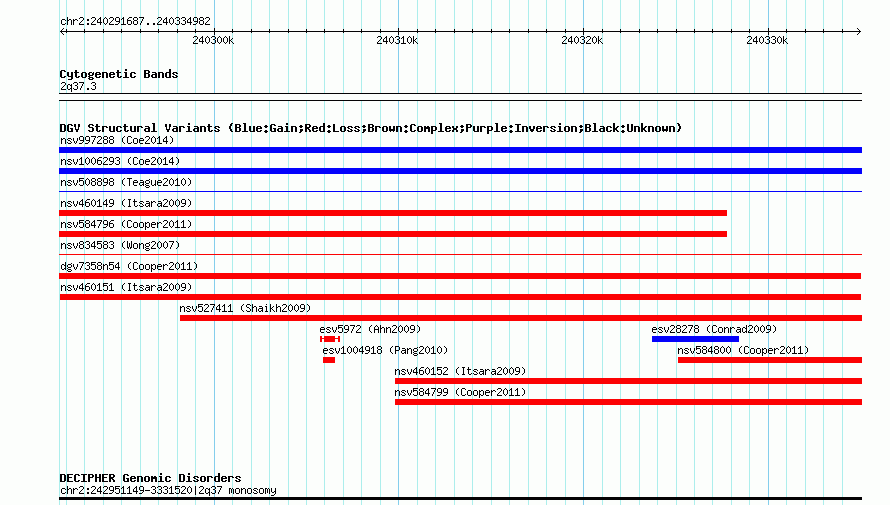Select the nsv584796 red loss bar
This screenshot has width=890, height=505.
[393, 234]
